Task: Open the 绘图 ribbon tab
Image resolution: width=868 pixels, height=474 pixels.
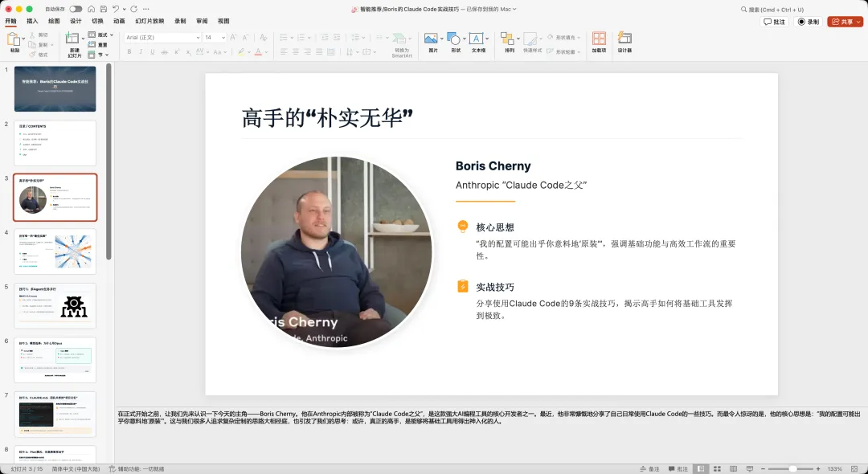Action: click(x=54, y=21)
